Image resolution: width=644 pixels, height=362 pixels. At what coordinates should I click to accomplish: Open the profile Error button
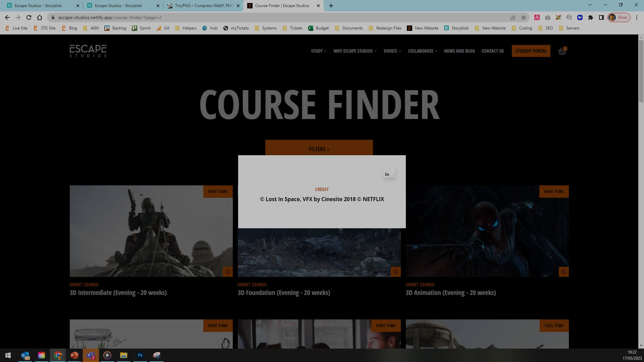tap(619, 17)
